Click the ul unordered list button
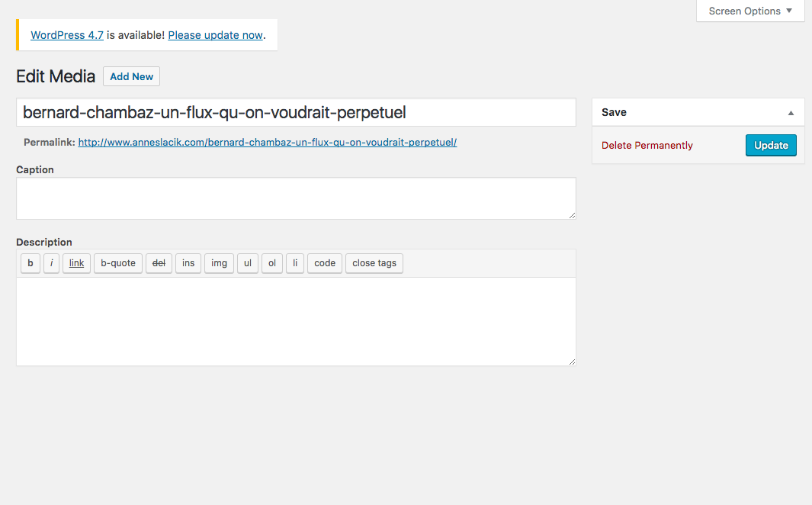 click(248, 263)
